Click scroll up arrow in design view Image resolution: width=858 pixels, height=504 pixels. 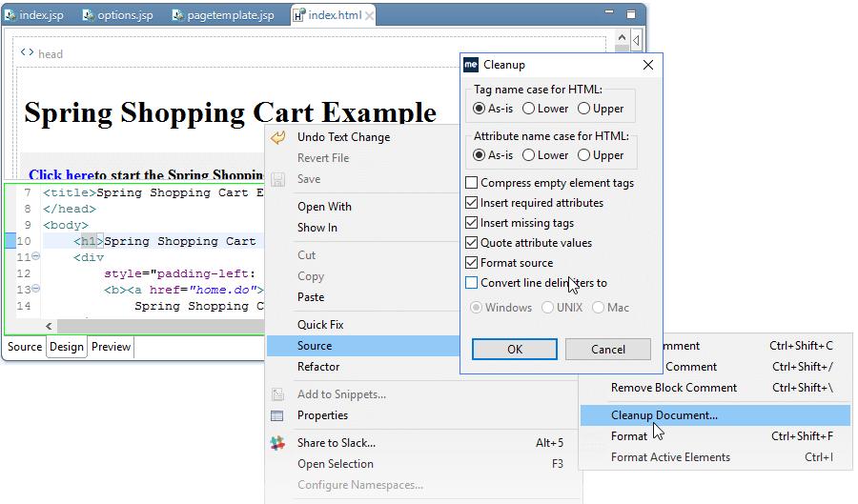(622, 38)
